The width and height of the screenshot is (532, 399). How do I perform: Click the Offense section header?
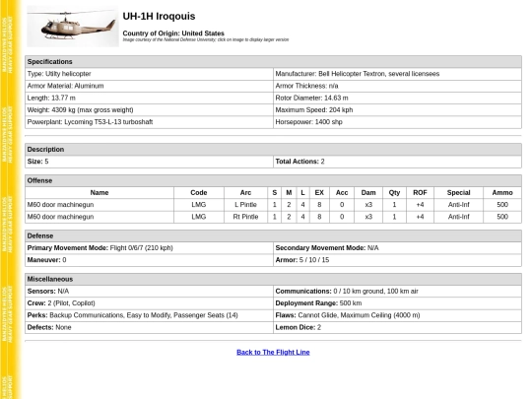point(273,181)
